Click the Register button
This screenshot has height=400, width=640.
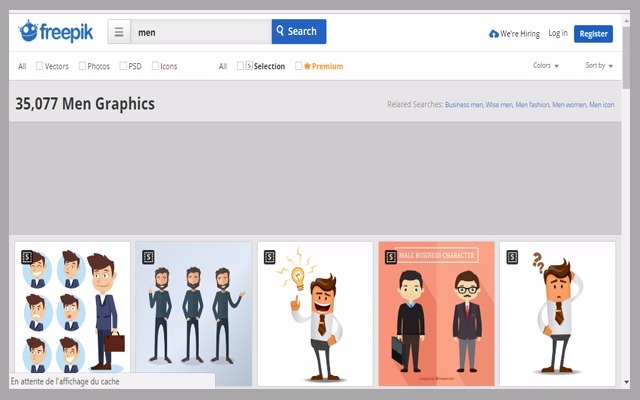click(593, 33)
